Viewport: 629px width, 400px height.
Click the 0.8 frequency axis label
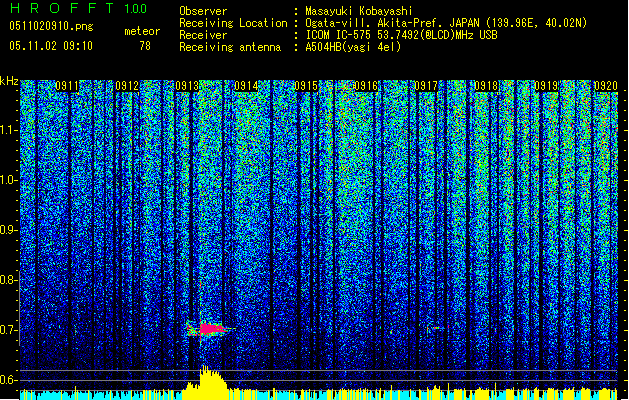tap(8, 280)
